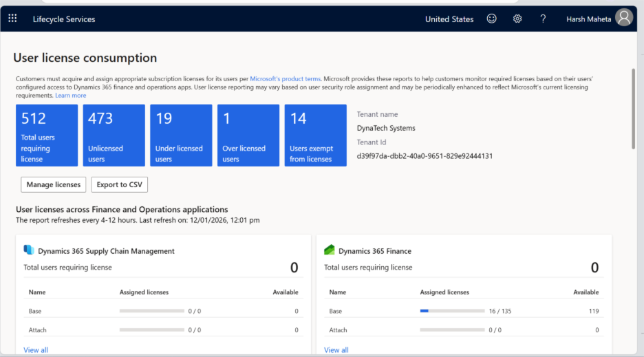The height and width of the screenshot is (357, 644).
Task: Select the Total users requiring license tile
Action: click(47, 136)
